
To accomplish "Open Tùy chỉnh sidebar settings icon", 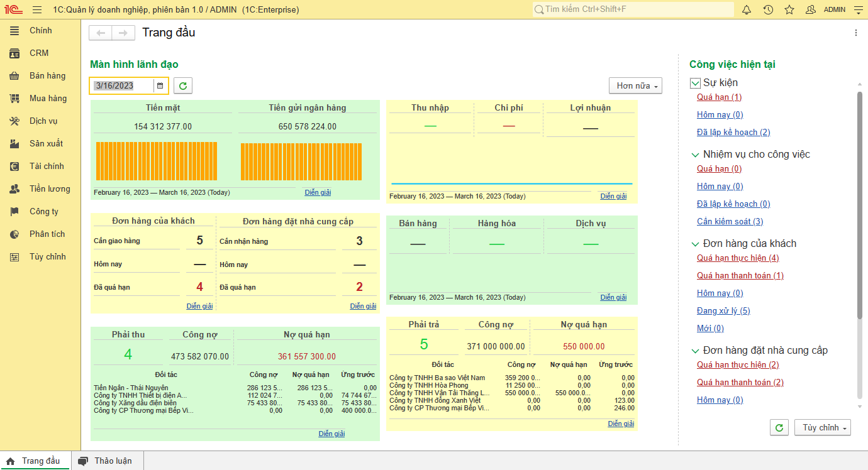I will 14,256.
